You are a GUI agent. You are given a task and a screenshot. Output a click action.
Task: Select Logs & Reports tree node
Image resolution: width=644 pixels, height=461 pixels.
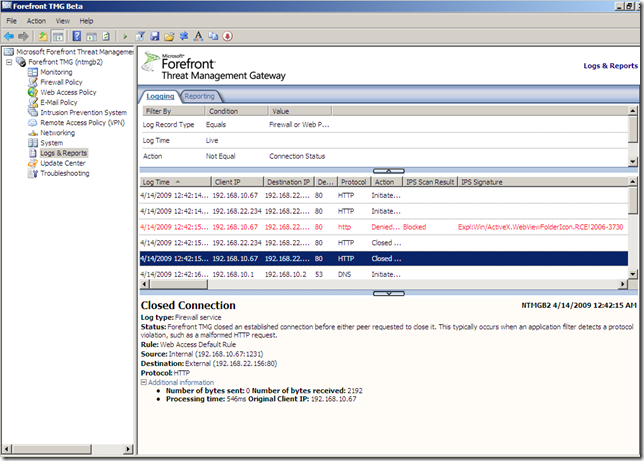63,153
